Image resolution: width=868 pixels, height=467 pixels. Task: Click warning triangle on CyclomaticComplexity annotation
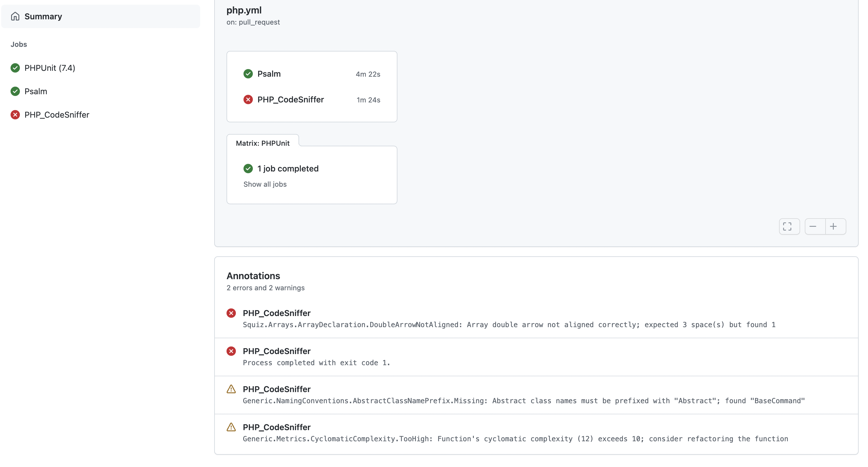tap(231, 427)
